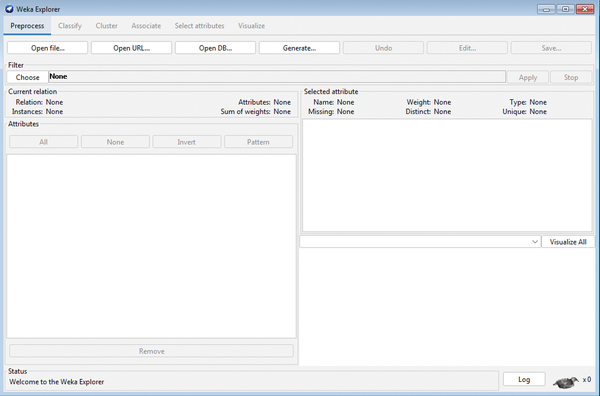
Task: Click the Sum of weights: None label
Action: [x=256, y=112]
